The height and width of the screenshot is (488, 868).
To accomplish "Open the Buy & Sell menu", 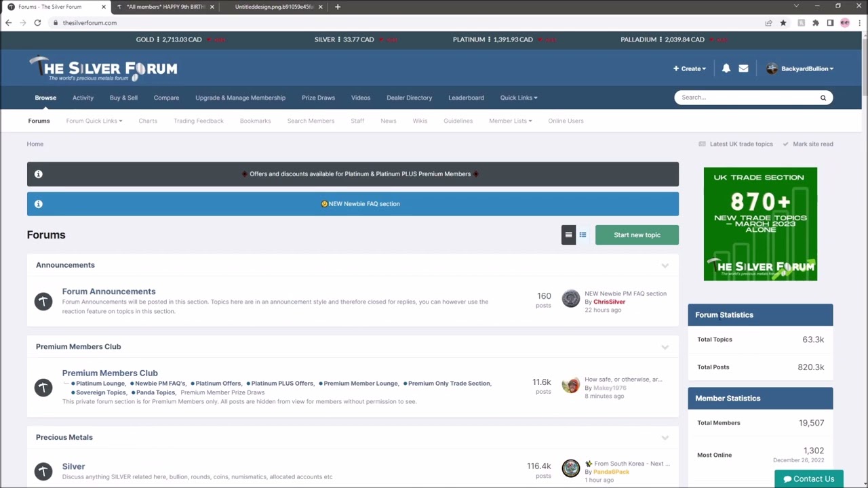I will (x=123, y=98).
